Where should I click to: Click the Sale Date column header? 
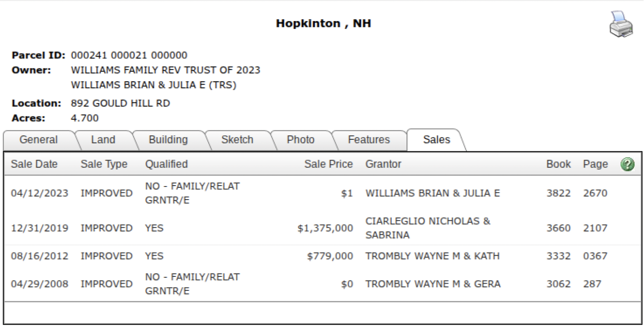tap(34, 164)
